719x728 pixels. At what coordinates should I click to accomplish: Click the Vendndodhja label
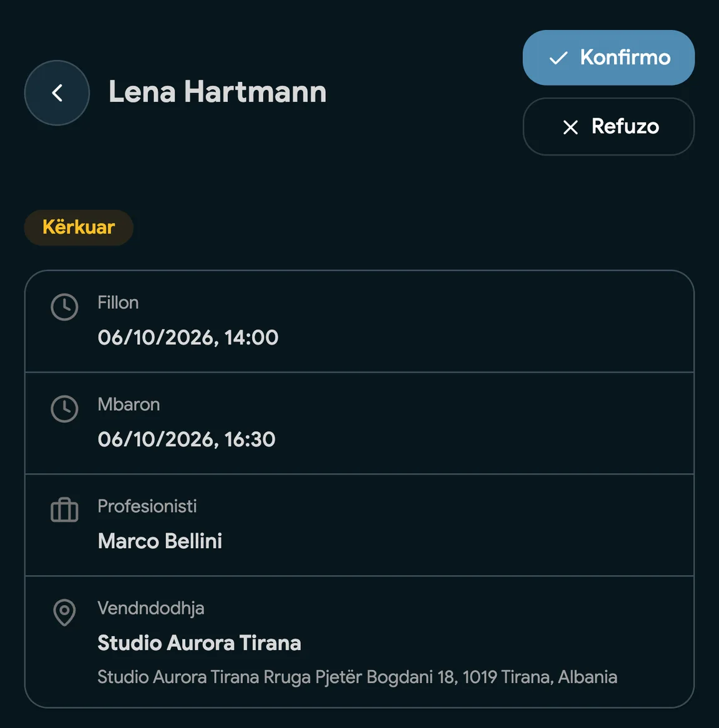151,608
